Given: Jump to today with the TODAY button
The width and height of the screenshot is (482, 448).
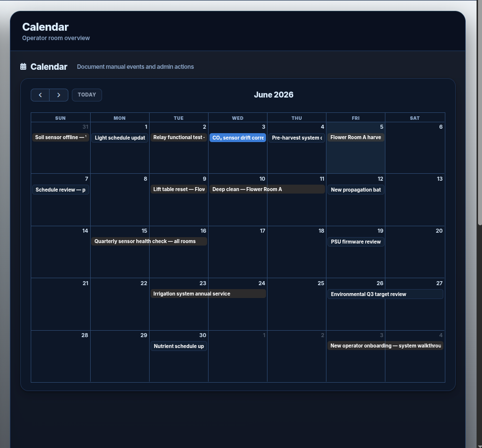Looking at the screenshot, I should tap(87, 95).
